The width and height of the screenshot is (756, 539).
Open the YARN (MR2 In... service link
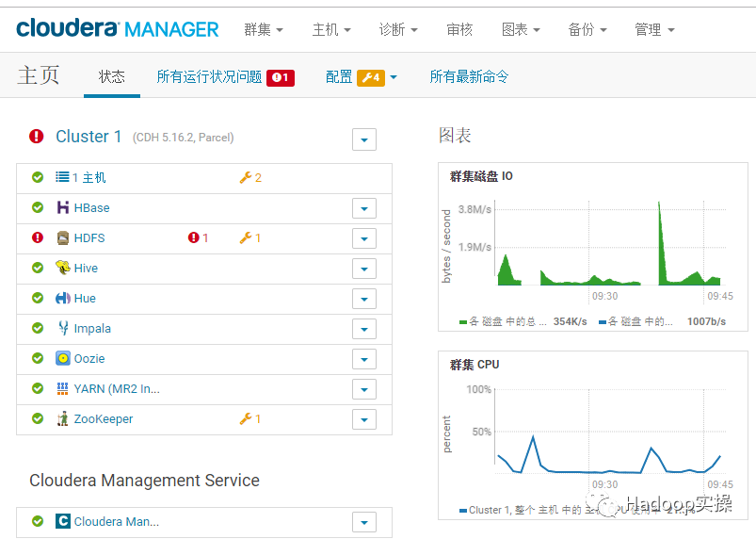coord(117,389)
